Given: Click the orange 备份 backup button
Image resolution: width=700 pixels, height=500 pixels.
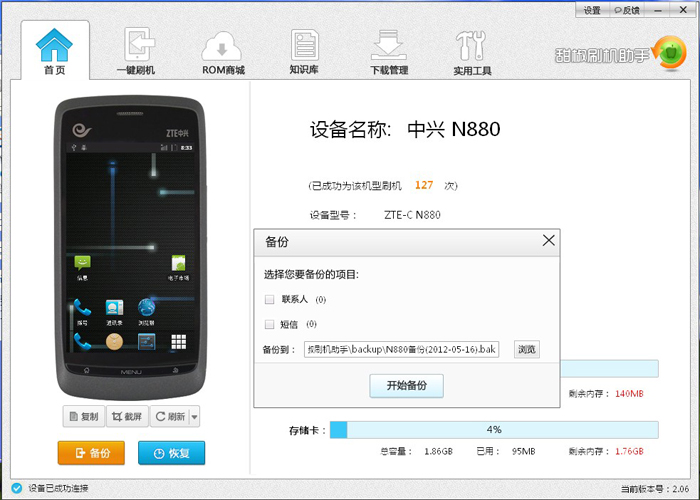Looking at the screenshot, I should [x=91, y=453].
